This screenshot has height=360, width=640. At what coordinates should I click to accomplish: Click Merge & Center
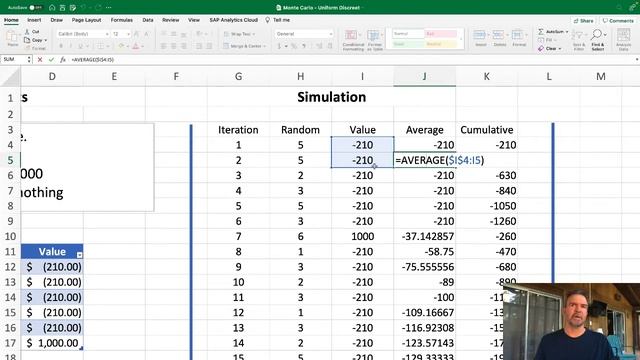244,46
